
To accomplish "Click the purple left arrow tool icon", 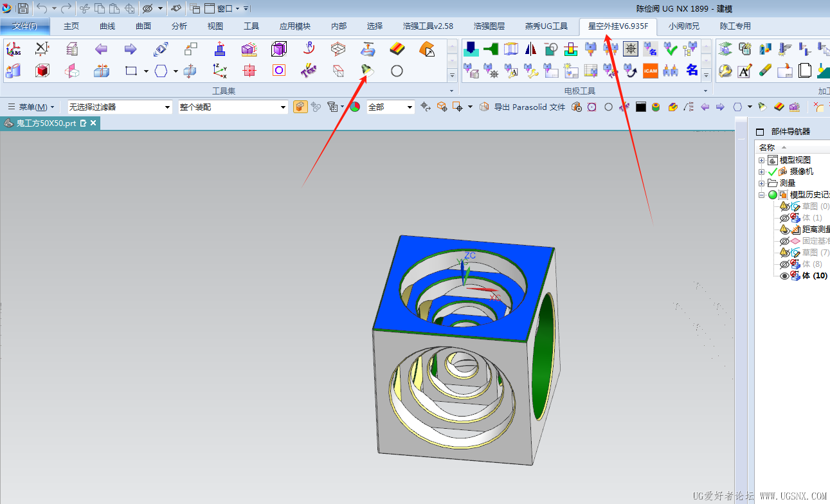I will [101, 49].
